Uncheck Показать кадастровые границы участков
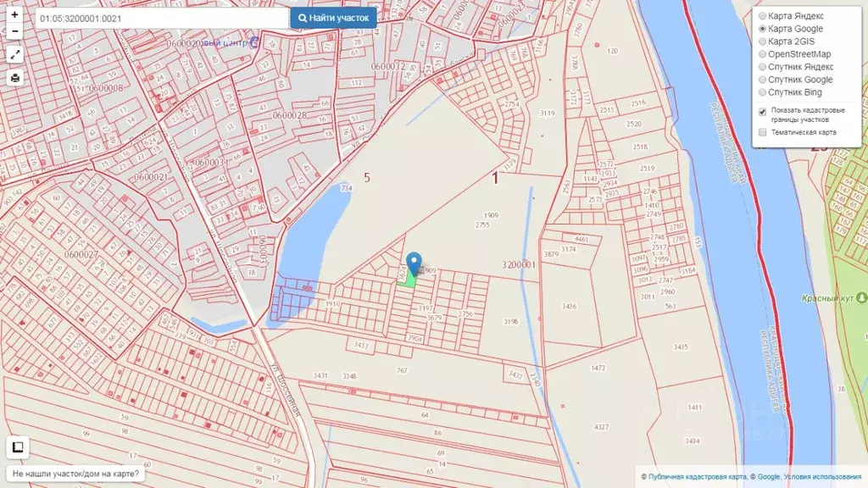The height and width of the screenshot is (488, 868). [763, 112]
